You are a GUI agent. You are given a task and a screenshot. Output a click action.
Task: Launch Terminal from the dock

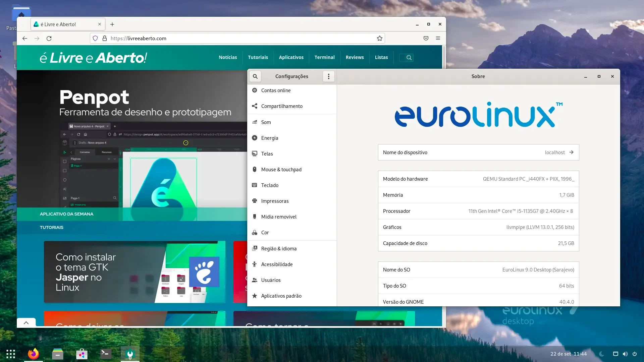tap(106, 354)
